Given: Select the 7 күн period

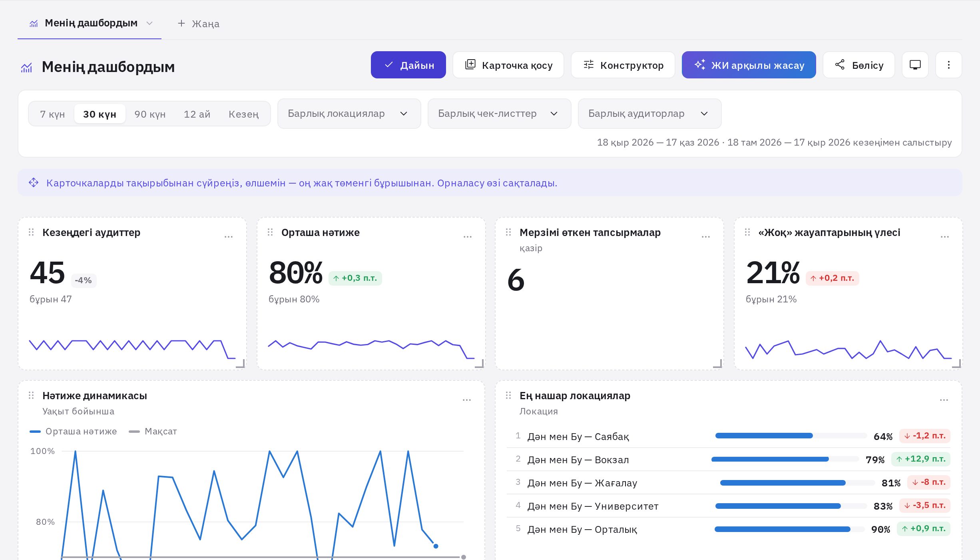Looking at the screenshot, I should click(52, 114).
